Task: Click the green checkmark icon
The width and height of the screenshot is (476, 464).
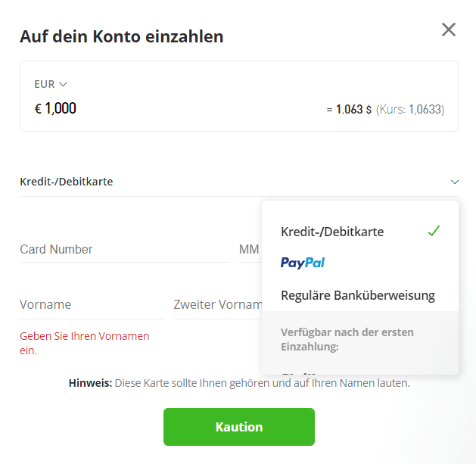Action: (x=434, y=231)
